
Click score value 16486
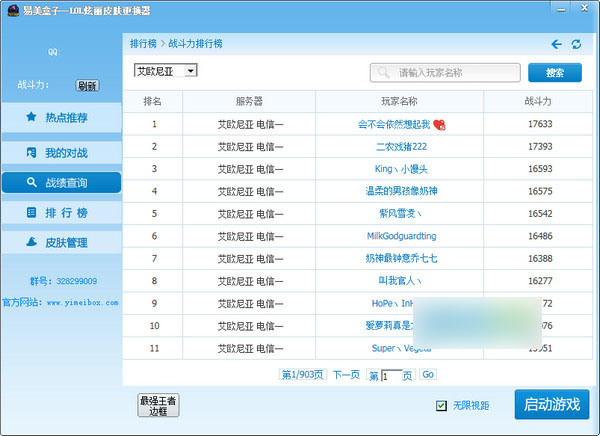click(x=540, y=236)
